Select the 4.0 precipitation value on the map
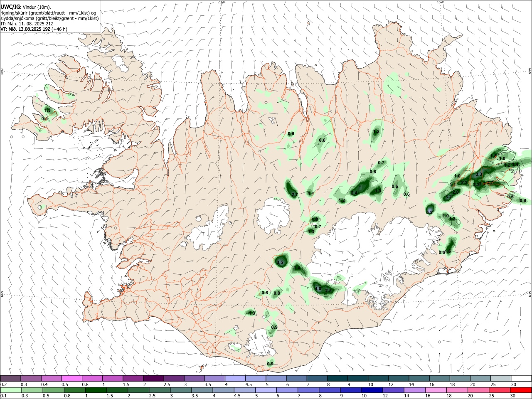 coord(318,288)
